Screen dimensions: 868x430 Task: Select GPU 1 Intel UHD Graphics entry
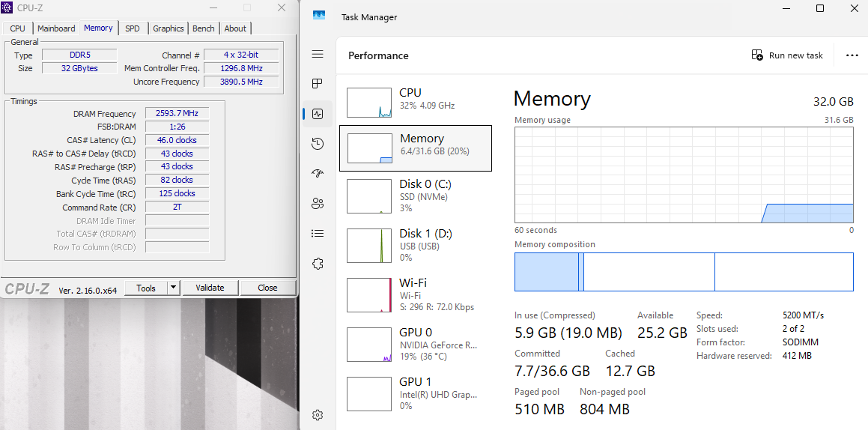tap(415, 393)
